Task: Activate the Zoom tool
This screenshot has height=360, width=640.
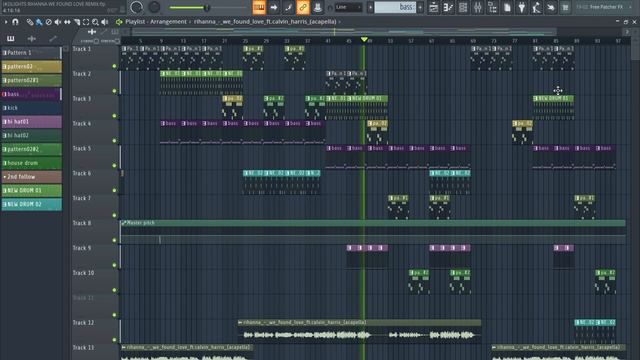Action: click(x=95, y=22)
